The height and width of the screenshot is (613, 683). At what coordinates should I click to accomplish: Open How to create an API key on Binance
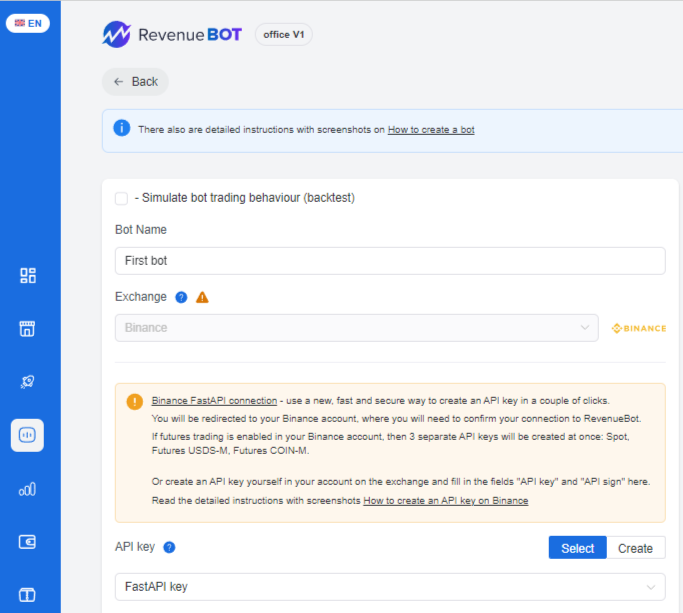pyautogui.click(x=446, y=501)
